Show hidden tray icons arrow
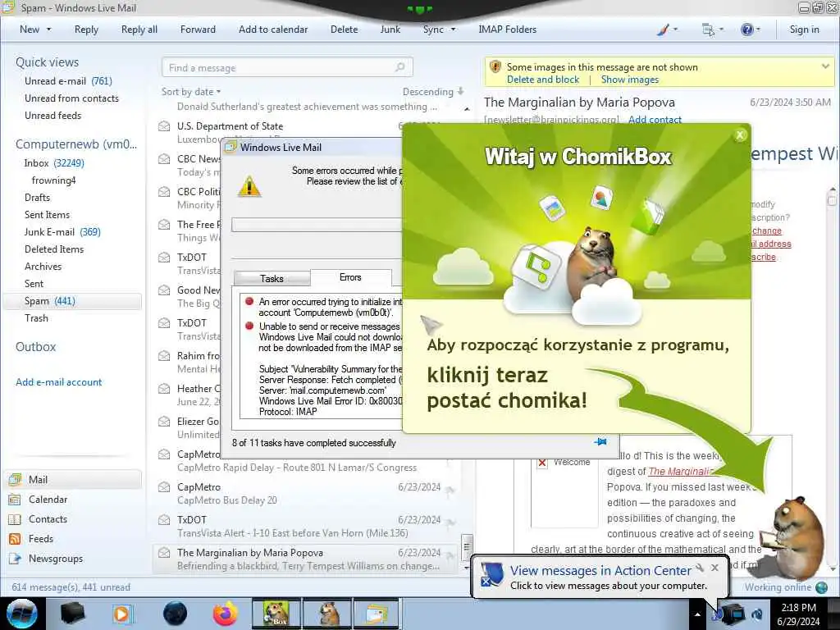 (697, 614)
